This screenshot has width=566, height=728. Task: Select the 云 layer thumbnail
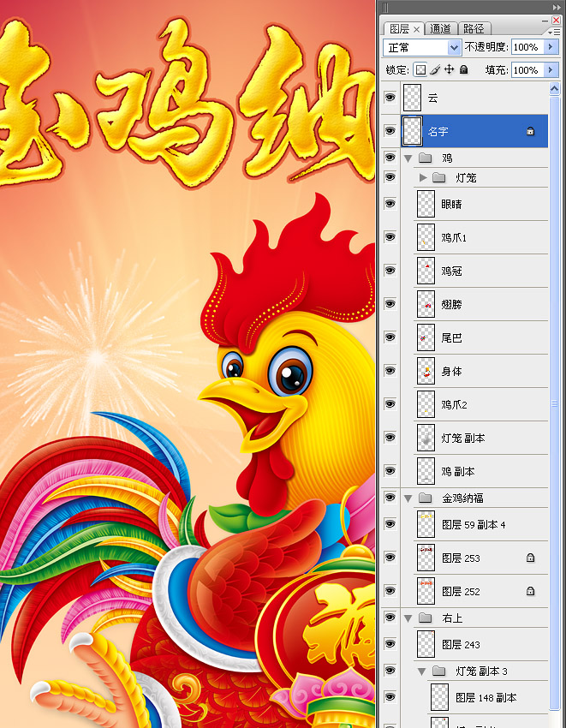[x=413, y=98]
